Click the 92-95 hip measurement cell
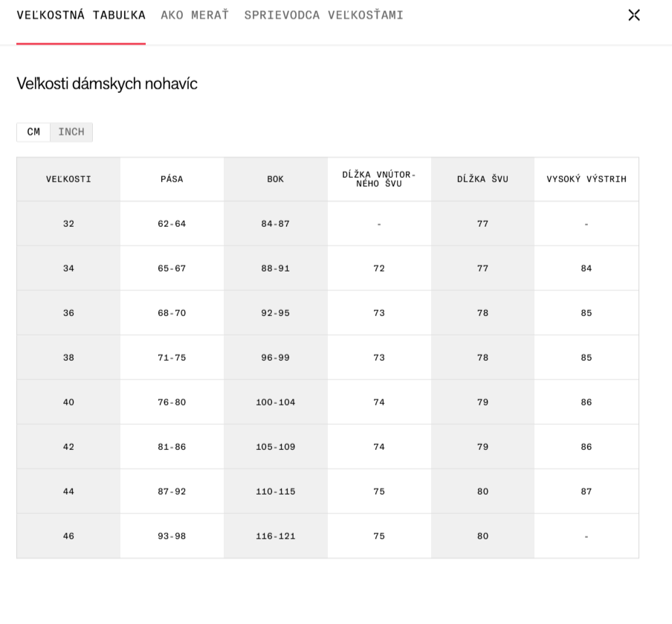This screenshot has height=624, width=672. (x=276, y=313)
